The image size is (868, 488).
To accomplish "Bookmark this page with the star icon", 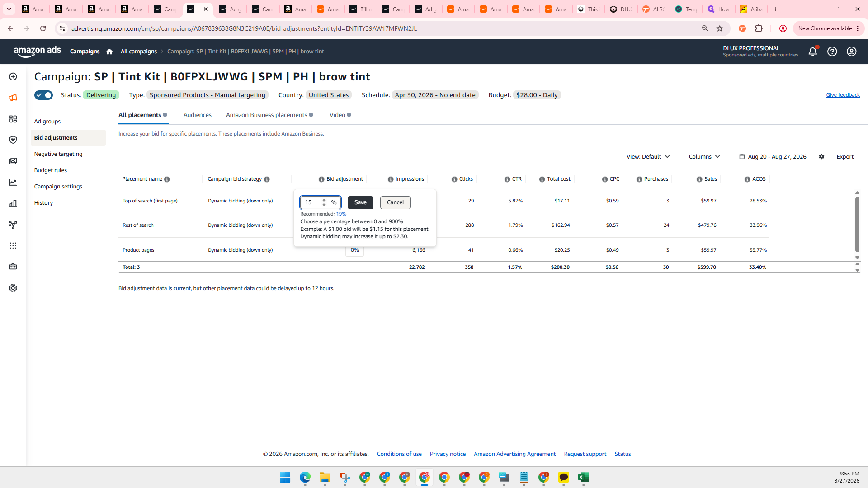I will [x=720, y=28].
